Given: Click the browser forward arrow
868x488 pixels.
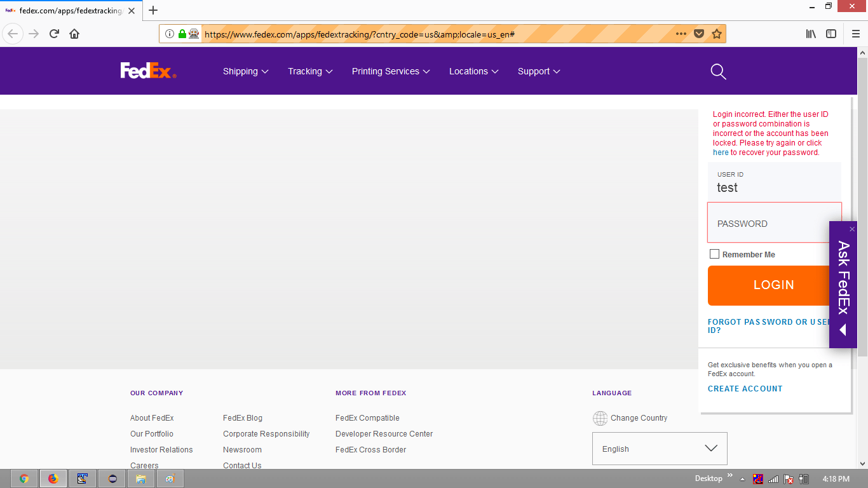Looking at the screenshot, I should tap(34, 34).
